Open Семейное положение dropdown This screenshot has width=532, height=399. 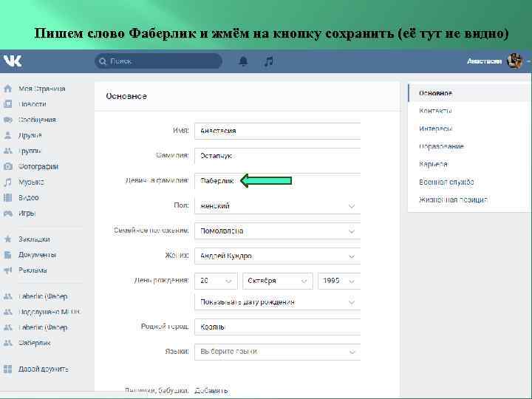tap(278, 231)
